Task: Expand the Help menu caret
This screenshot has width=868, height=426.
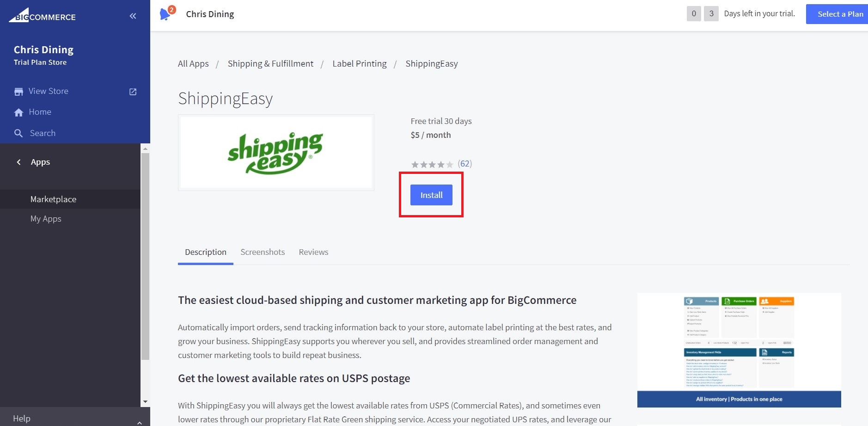Action: pos(140,422)
